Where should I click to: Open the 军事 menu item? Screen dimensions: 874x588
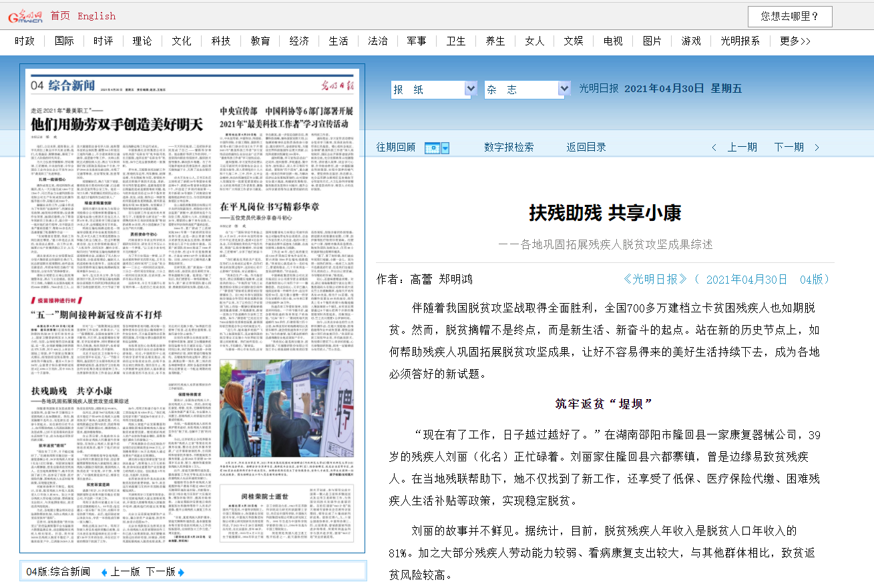[417, 41]
